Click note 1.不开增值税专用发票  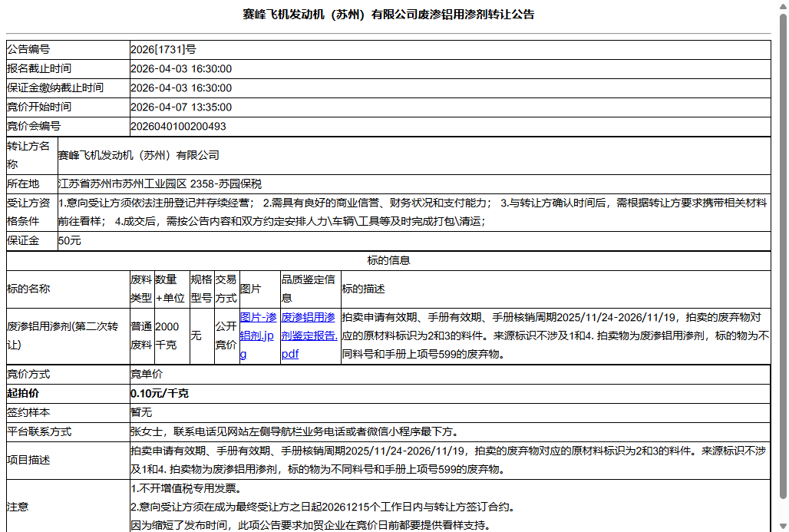(x=187, y=488)
